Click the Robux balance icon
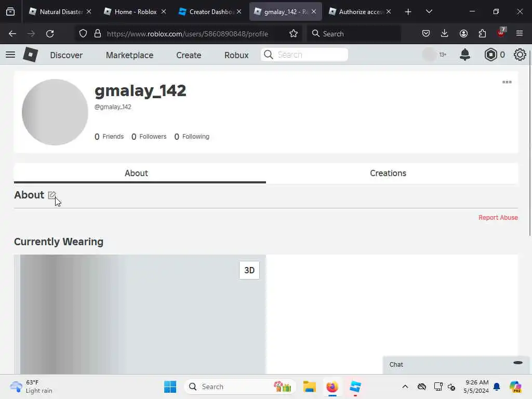 coord(490,55)
